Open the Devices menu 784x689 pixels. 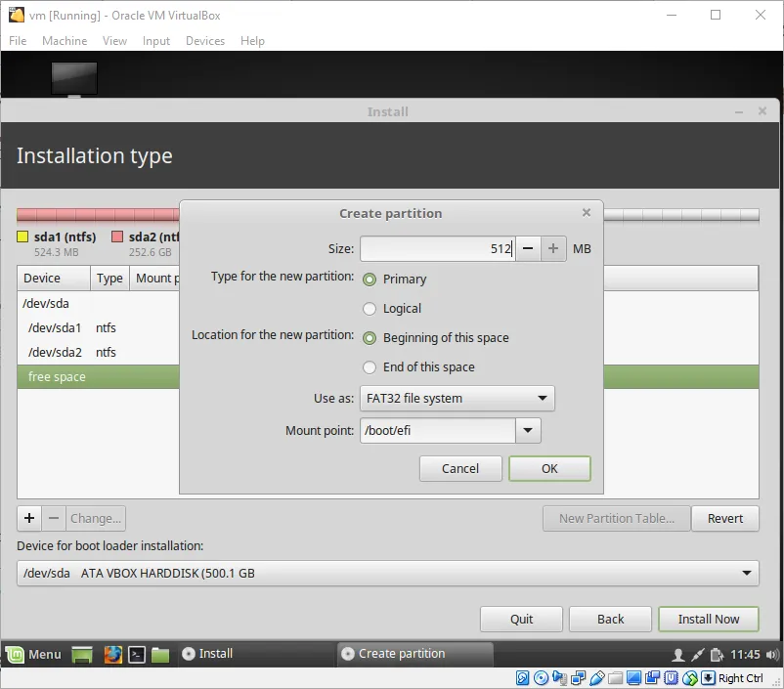click(x=205, y=40)
